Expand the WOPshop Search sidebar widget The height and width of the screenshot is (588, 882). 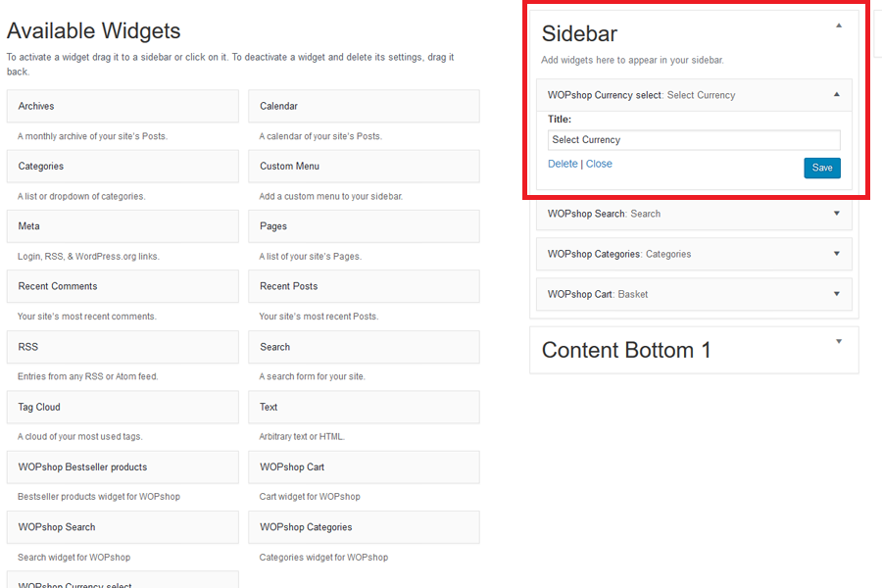pyautogui.click(x=836, y=214)
